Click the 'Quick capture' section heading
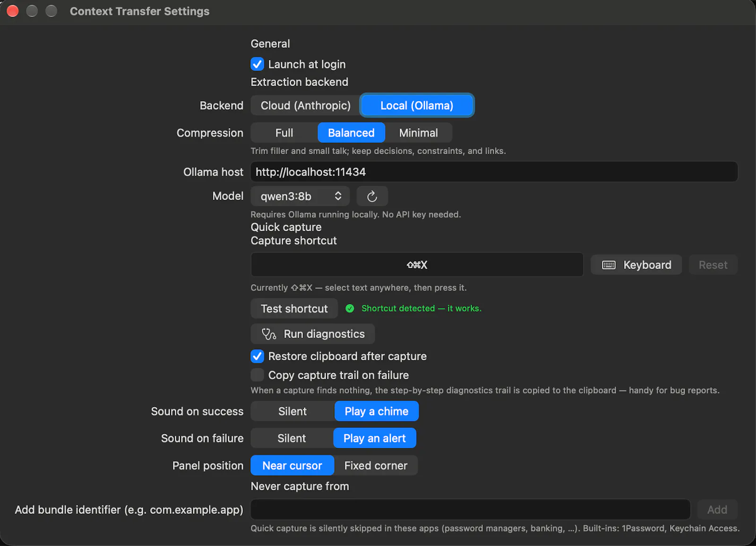Screen dimensions: 756x546 pyautogui.click(x=286, y=227)
